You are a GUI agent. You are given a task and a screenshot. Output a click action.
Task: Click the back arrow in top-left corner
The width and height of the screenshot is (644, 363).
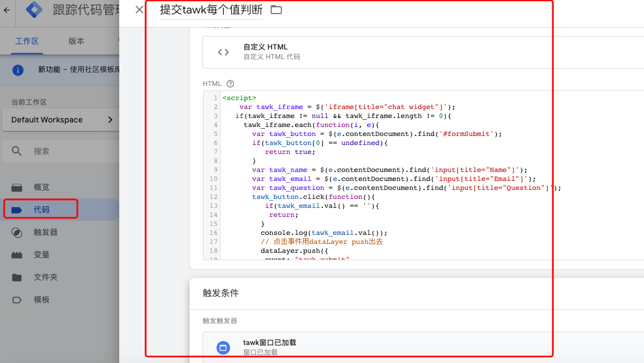click(6, 10)
